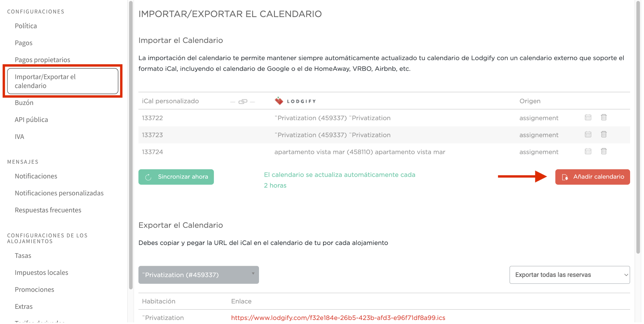This screenshot has width=644, height=324.
Task: Delete the 133722 imported calendar
Action: (x=604, y=117)
